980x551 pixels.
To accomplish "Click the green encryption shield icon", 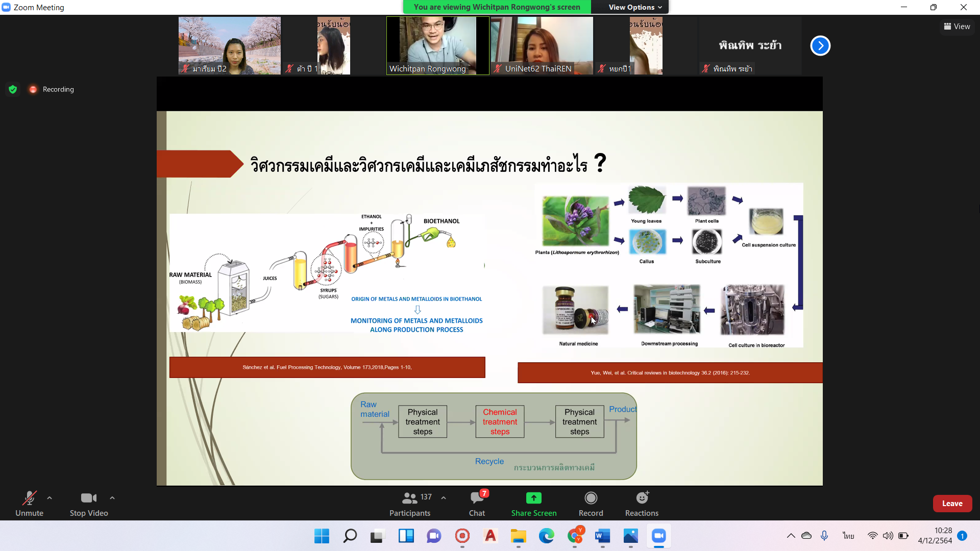I will click(x=13, y=89).
